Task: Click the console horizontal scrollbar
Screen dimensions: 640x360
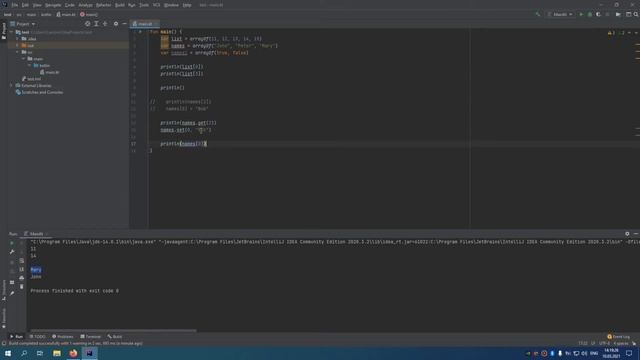Action: tap(113, 331)
